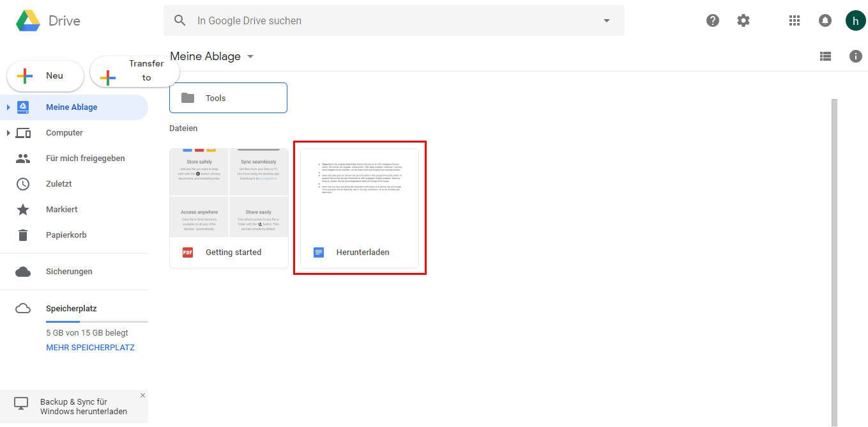The image size is (868, 427).
Task: Click MEHR SPEICHERPLATZ link
Action: coord(90,348)
